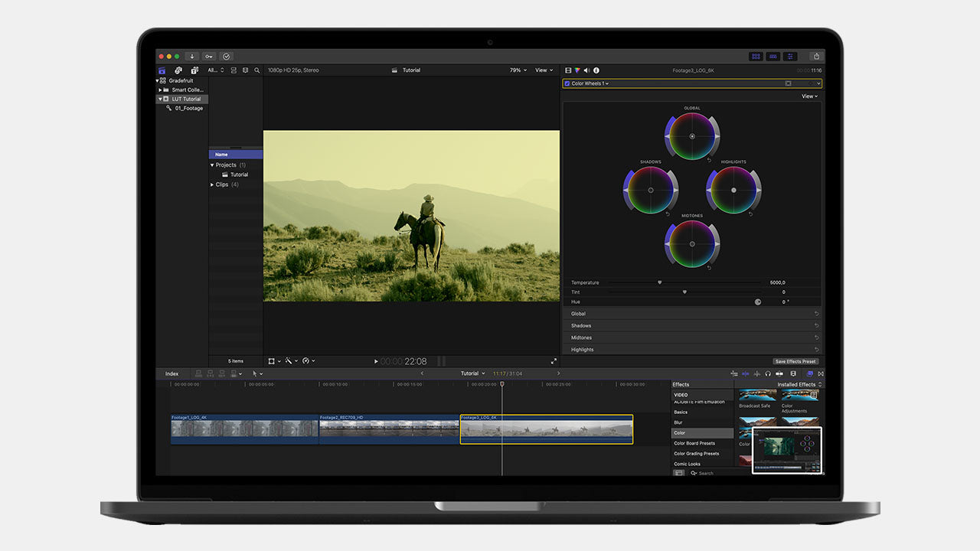This screenshot has width=980, height=551.
Task: Click the Import Media arrow icon
Action: pyautogui.click(x=191, y=56)
